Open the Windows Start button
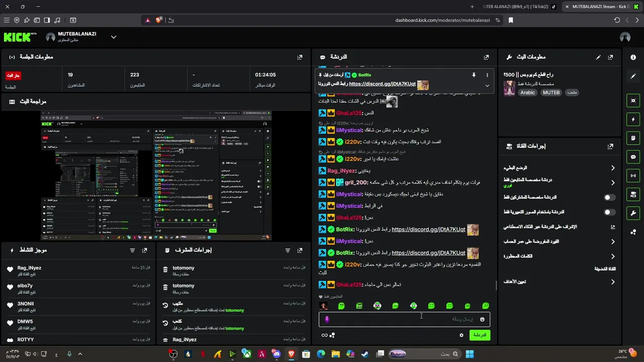 (469, 354)
